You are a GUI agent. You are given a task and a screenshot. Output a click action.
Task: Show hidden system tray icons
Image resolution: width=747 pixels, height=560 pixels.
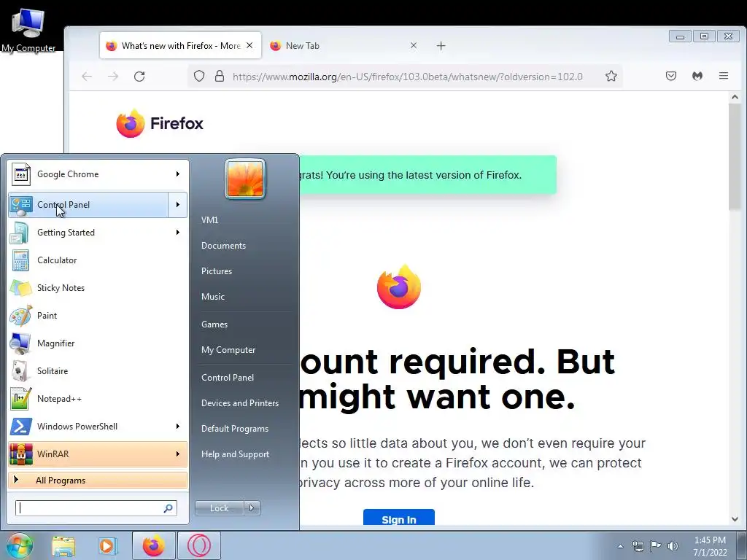pyautogui.click(x=620, y=546)
